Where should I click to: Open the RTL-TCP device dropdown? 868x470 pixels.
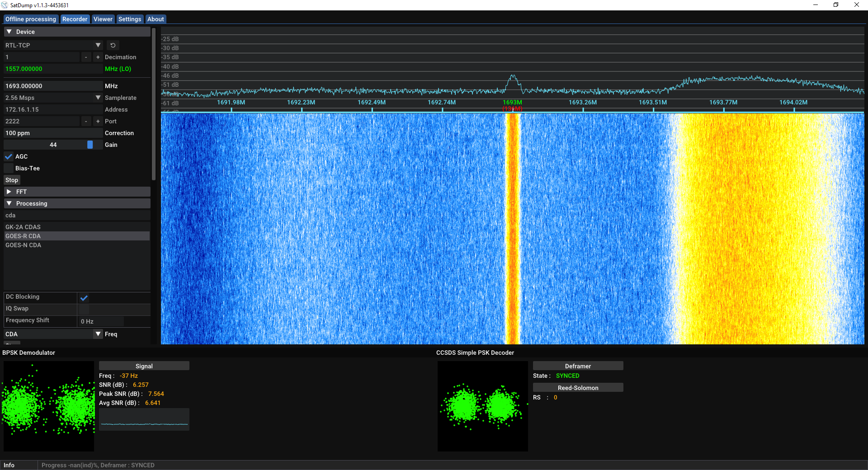(x=53, y=45)
